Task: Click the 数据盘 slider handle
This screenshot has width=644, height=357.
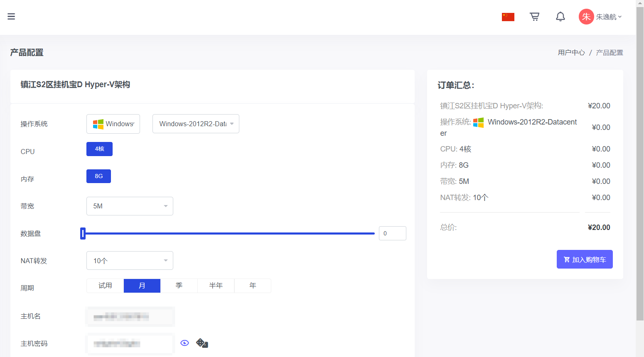Action: pyautogui.click(x=83, y=234)
